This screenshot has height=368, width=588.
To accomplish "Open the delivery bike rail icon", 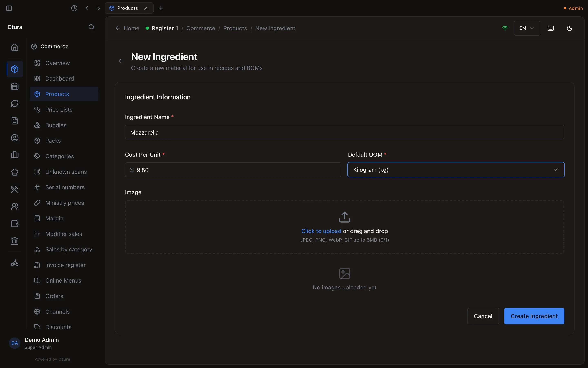I will tap(14, 263).
